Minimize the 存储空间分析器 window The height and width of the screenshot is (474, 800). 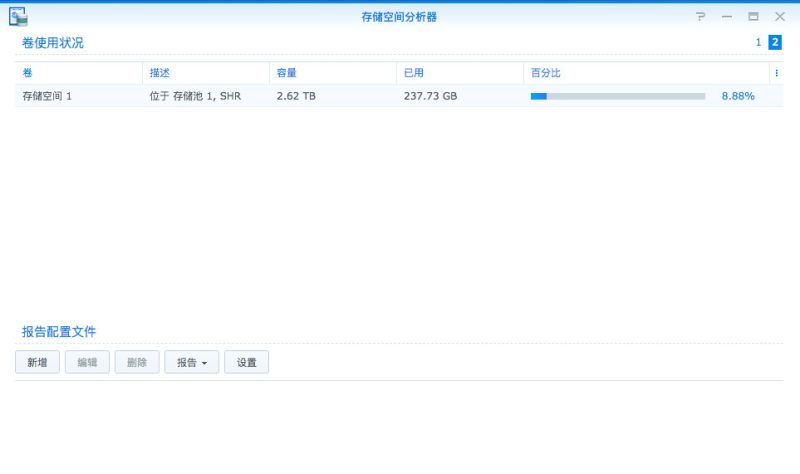pos(727,16)
